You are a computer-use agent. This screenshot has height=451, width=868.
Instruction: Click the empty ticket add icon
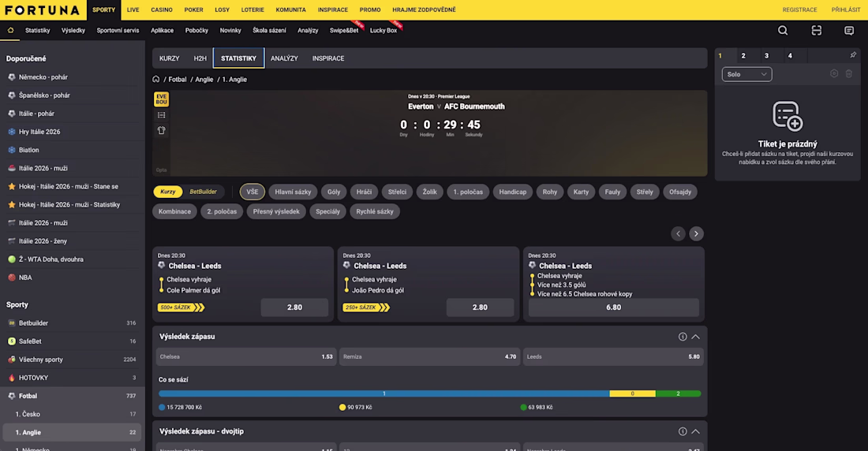[788, 116]
